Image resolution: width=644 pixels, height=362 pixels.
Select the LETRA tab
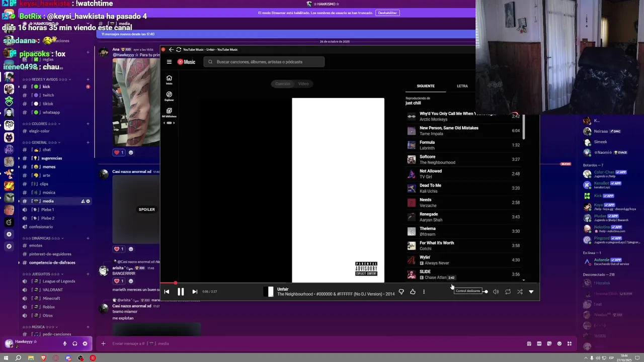pos(462,86)
